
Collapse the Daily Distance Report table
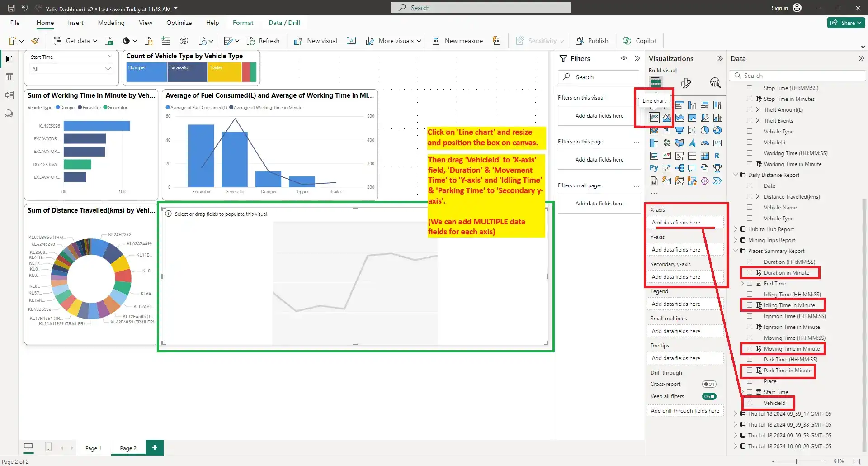(x=736, y=175)
